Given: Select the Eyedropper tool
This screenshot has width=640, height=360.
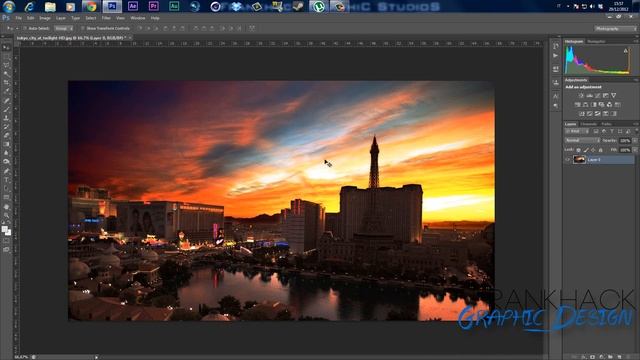Looking at the screenshot, I should [x=6, y=91].
